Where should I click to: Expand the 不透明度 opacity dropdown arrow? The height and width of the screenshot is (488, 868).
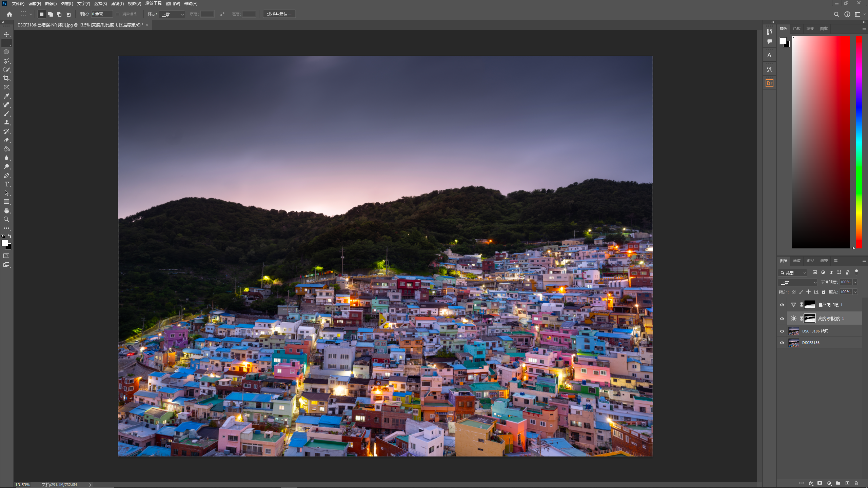point(855,282)
